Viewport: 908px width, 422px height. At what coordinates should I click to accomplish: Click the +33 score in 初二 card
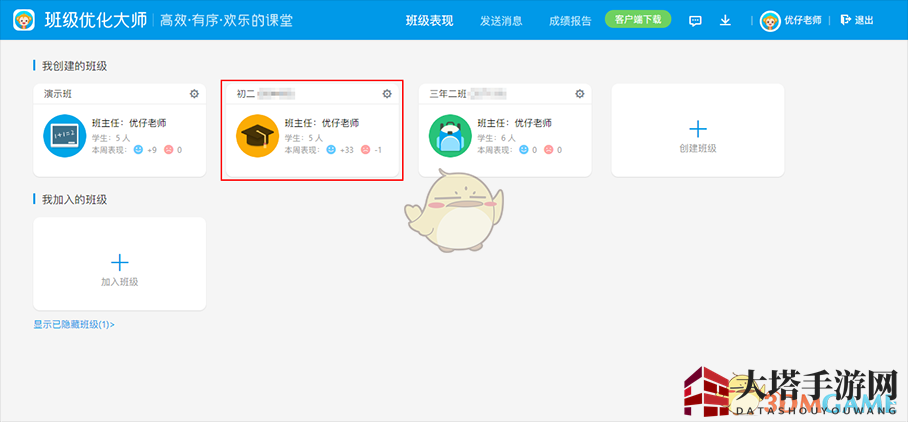coord(346,150)
